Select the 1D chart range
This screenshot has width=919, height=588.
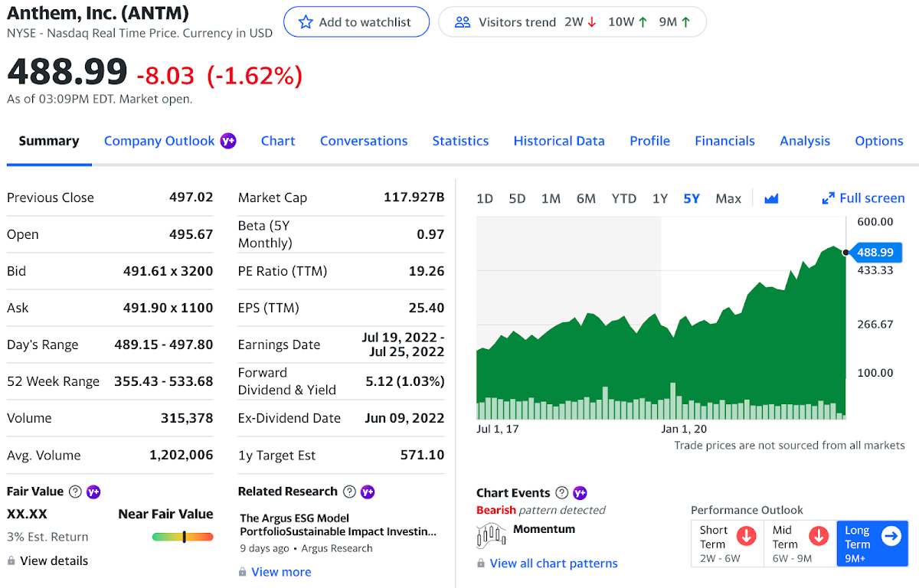pyautogui.click(x=485, y=198)
